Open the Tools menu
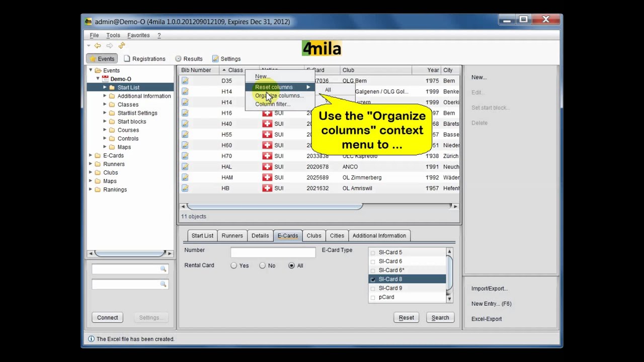This screenshot has width=644, height=362. click(x=113, y=35)
